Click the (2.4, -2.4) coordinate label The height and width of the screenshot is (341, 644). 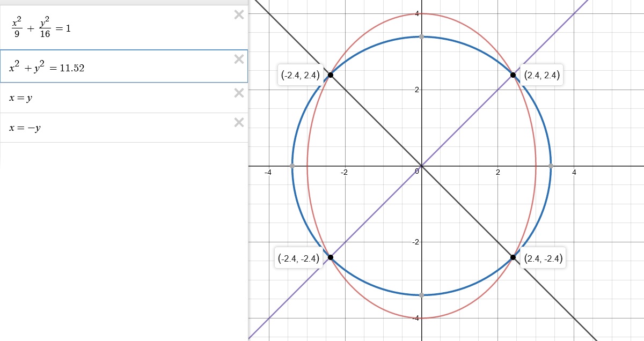pos(543,258)
